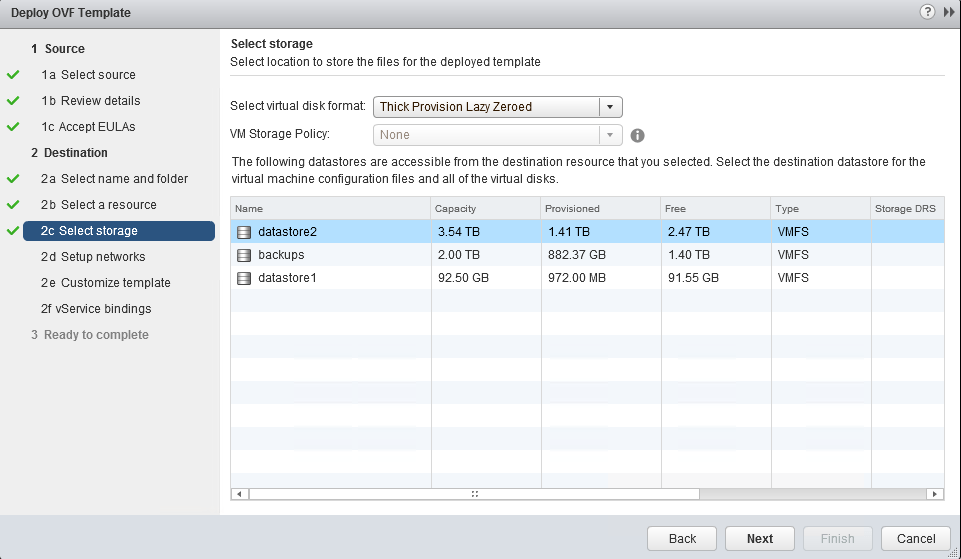Go to step 2b Select a resource

[108, 205]
